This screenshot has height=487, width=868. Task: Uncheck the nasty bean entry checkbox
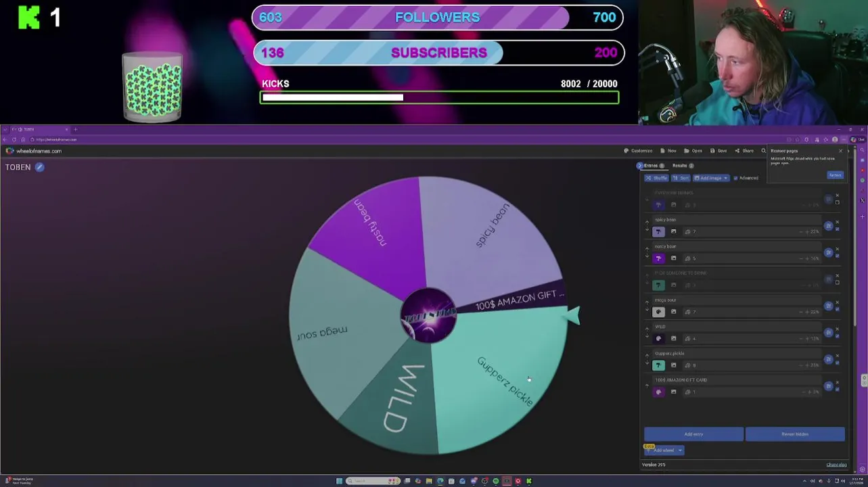point(838,256)
